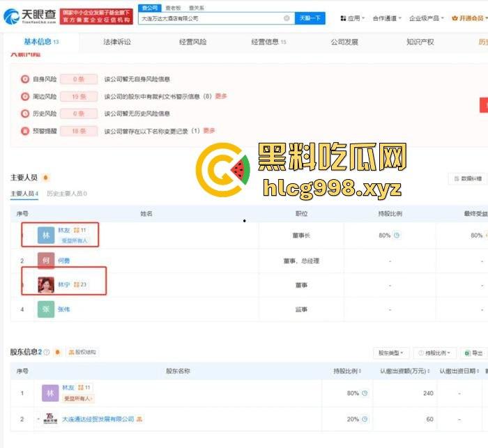Viewport: 488px width, 448px height.
Task: Click the clock icon beside 80% in 主要人员
Action: [x=397, y=235]
